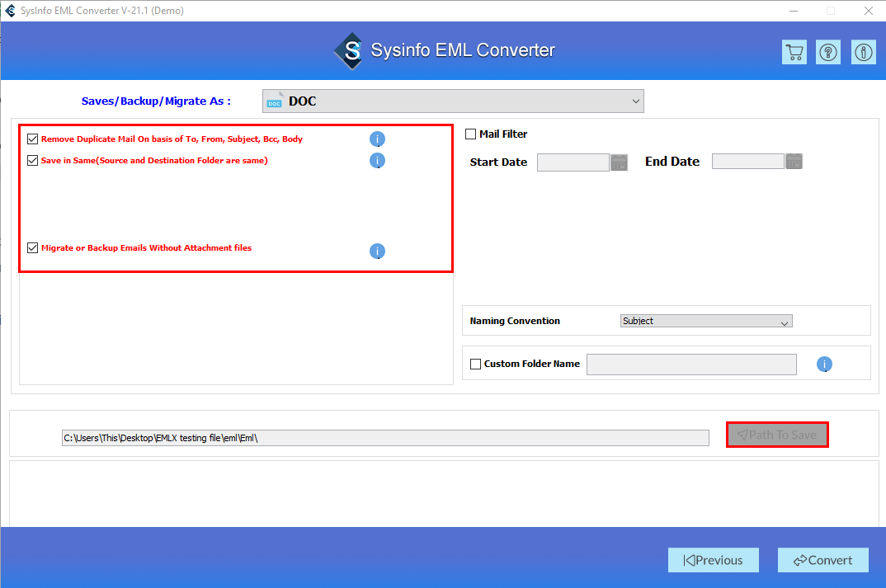The width and height of the screenshot is (886, 588).
Task: Uncheck Migrate Emails Without Attachment files
Action: (x=32, y=247)
